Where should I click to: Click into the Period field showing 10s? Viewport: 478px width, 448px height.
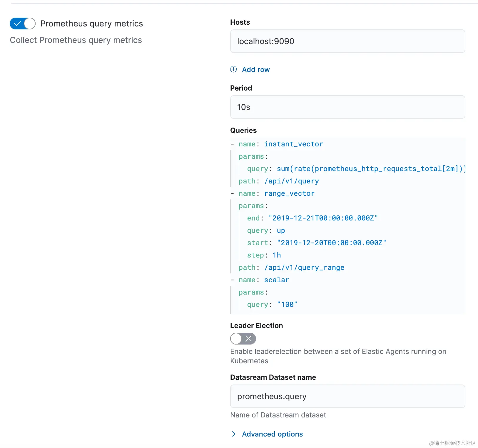pyautogui.click(x=347, y=107)
